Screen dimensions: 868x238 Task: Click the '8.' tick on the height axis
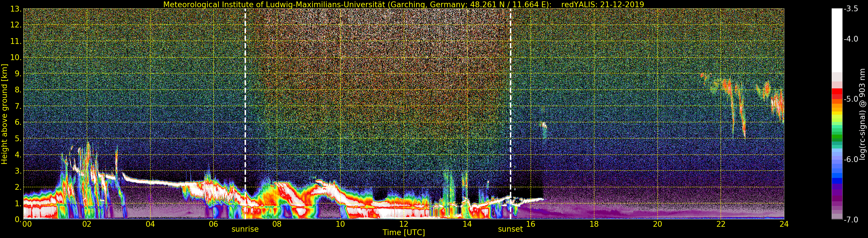18,90
